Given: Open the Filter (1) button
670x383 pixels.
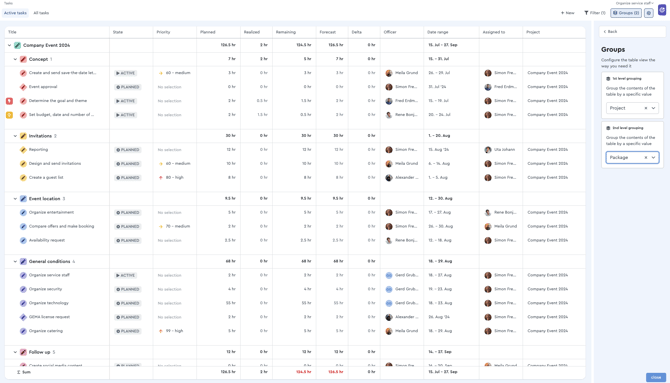Looking at the screenshot, I should 595,13.
